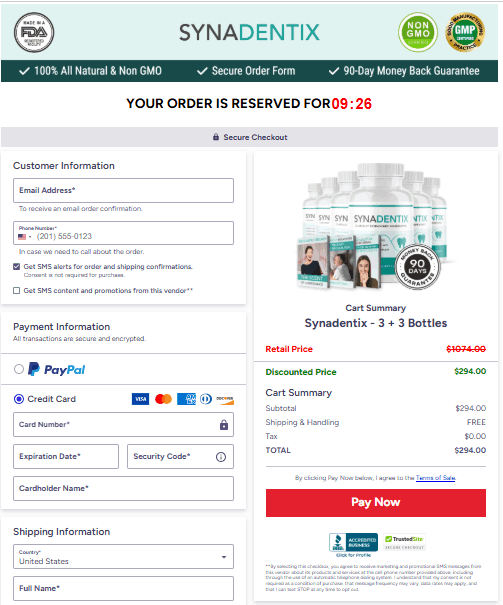
Task: Select the Synadentix bottles product image
Action: [x=374, y=226]
